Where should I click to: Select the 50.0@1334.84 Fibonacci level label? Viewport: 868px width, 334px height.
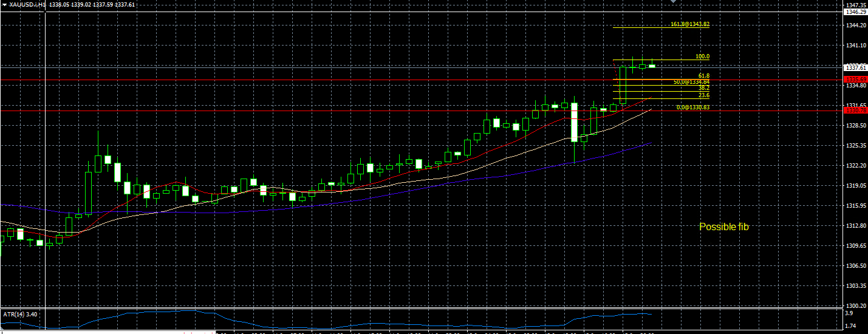click(x=691, y=81)
